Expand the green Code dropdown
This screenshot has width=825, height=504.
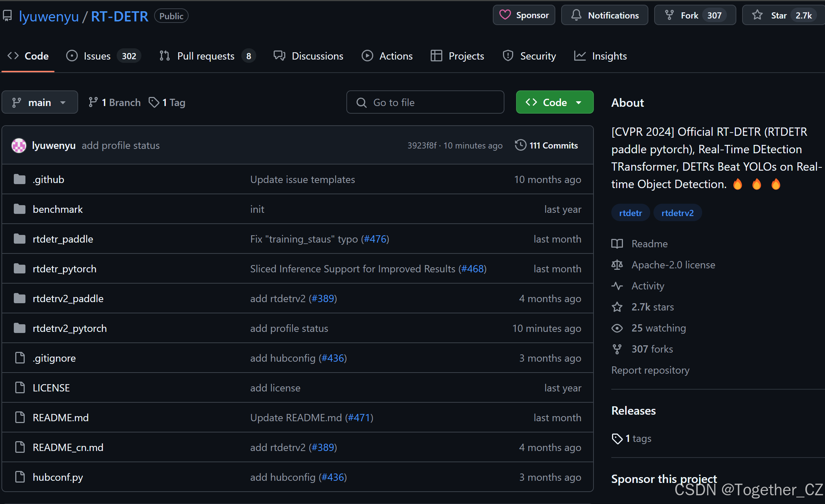(554, 102)
